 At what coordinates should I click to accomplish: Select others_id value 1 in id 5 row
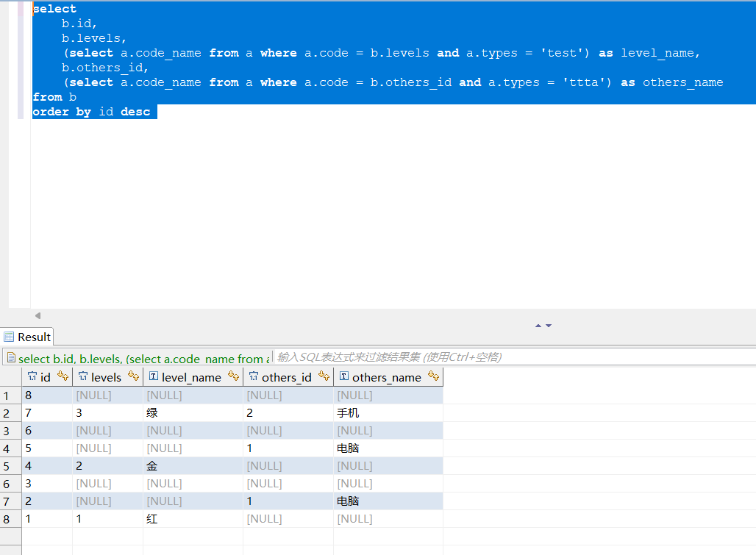(288, 448)
